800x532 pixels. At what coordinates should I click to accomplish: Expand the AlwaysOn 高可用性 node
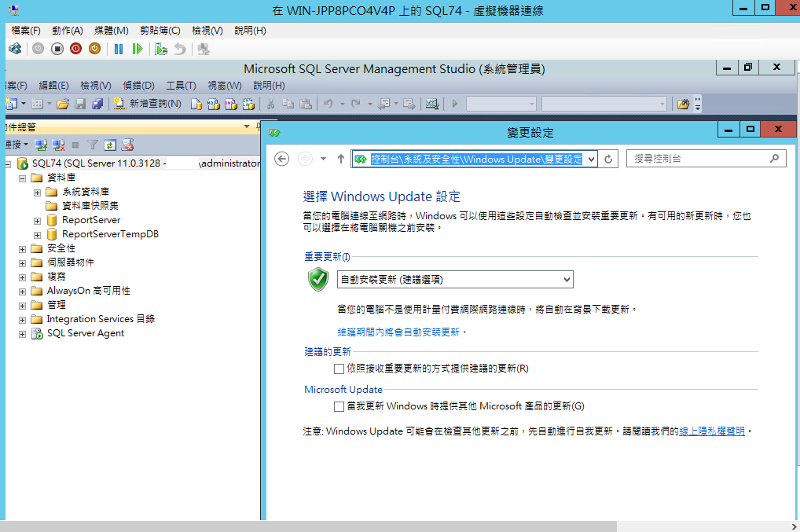[x=23, y=292]
